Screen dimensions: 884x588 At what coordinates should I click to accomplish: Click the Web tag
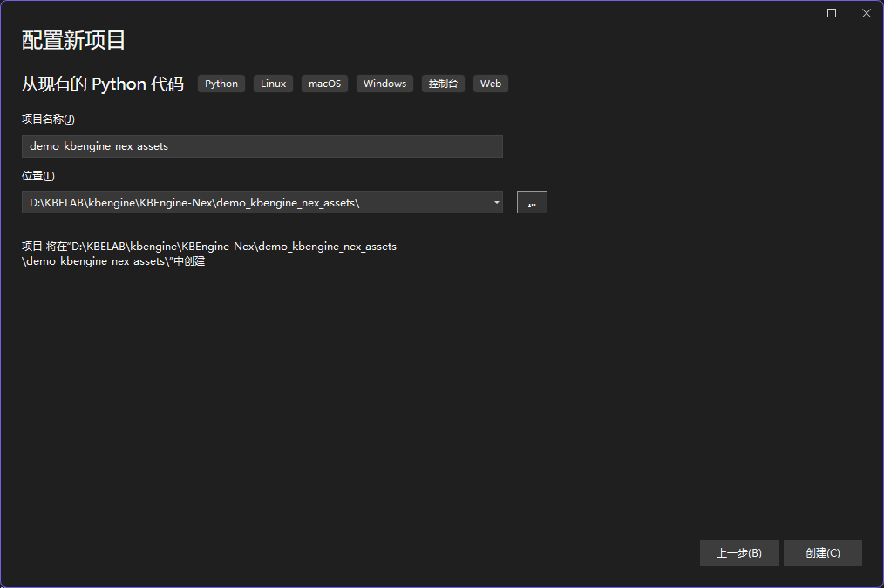coord(491,84)
